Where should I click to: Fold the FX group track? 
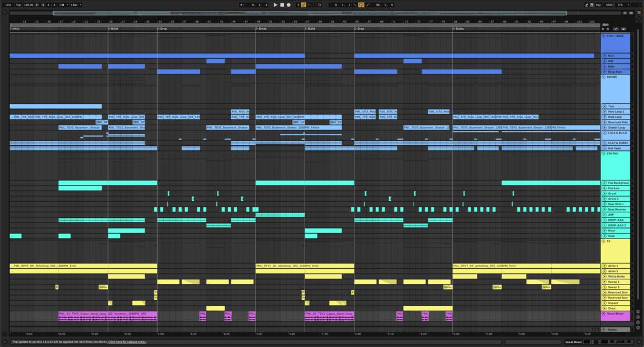coord(604,241)
